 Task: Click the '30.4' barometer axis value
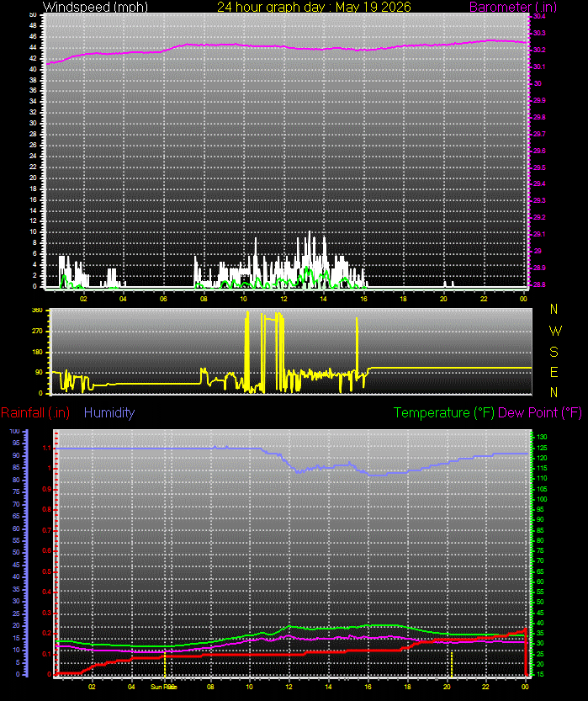(x=539, y=17)
